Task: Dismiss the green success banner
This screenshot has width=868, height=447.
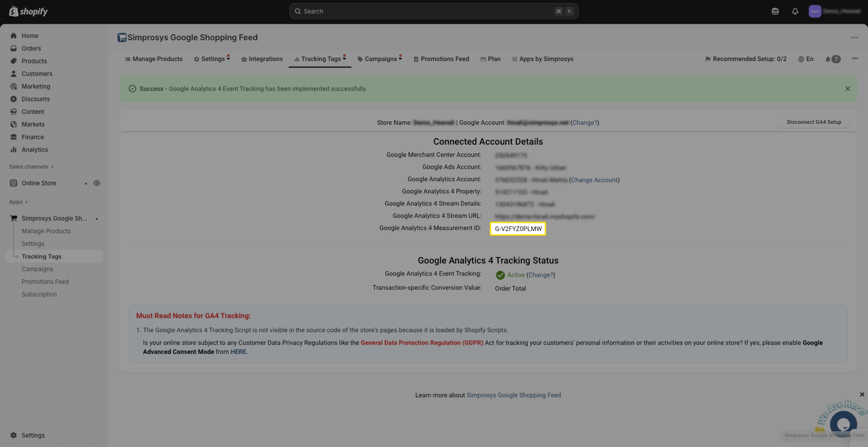Action: click(x=847, y=89)
